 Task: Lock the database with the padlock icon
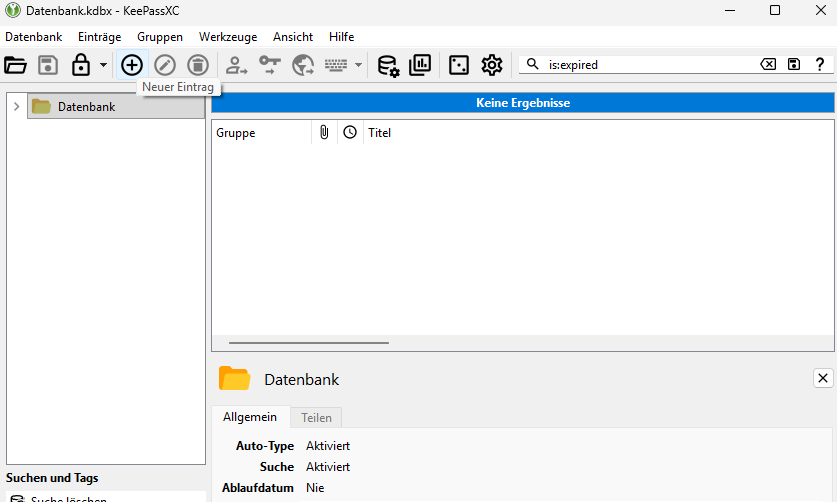pos(81,65)
